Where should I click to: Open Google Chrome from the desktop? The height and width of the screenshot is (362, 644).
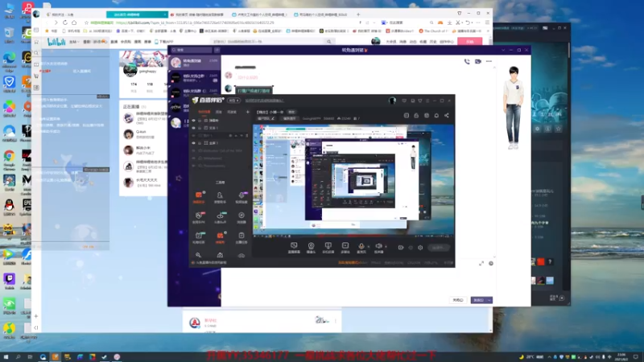point(9,158)
